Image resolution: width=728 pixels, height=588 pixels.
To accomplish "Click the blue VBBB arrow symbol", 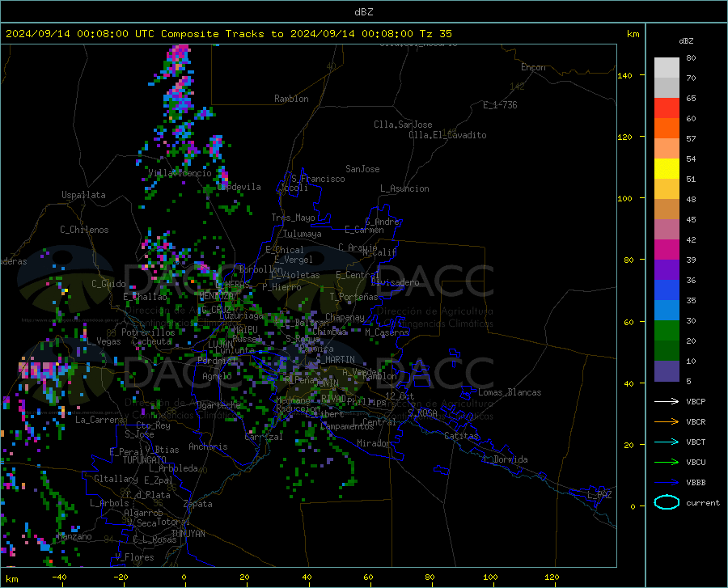I will [x=667, y=483].
